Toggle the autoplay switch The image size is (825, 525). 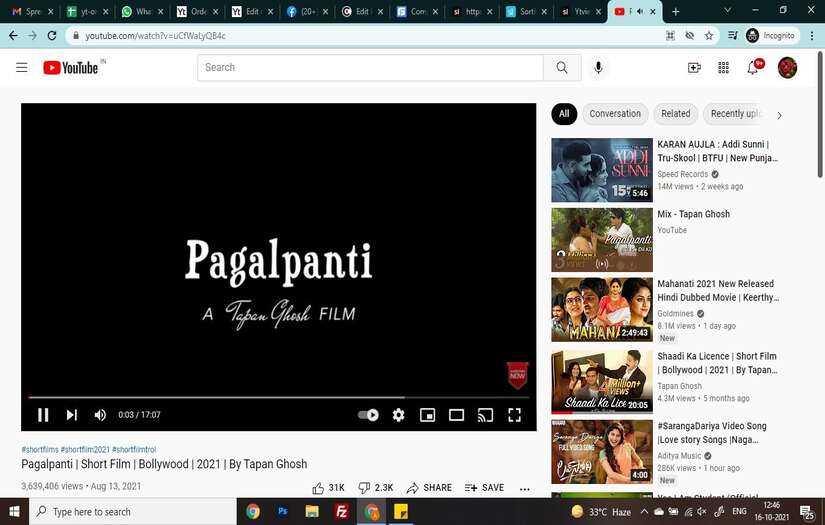tap(368, 415)
